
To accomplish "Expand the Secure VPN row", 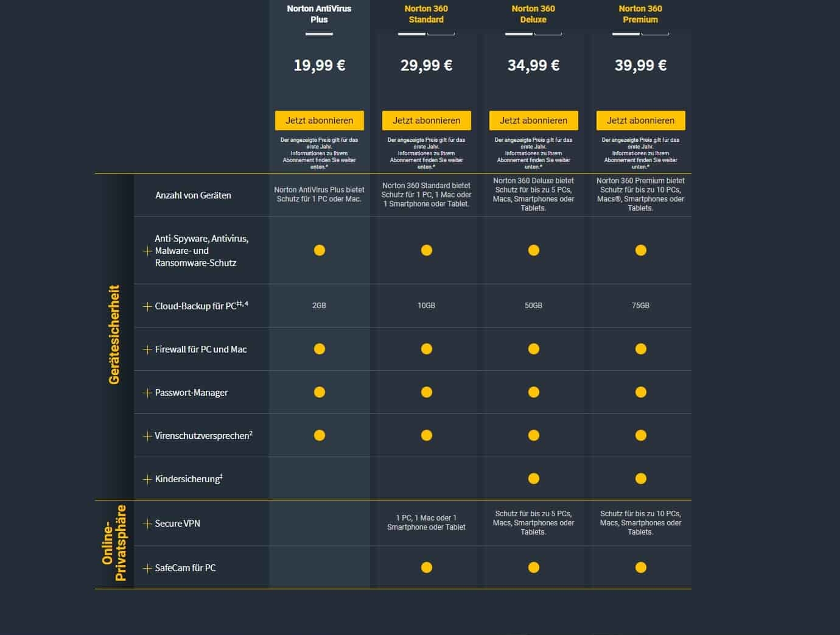I will pyautogui.click(x=147, y=524).
